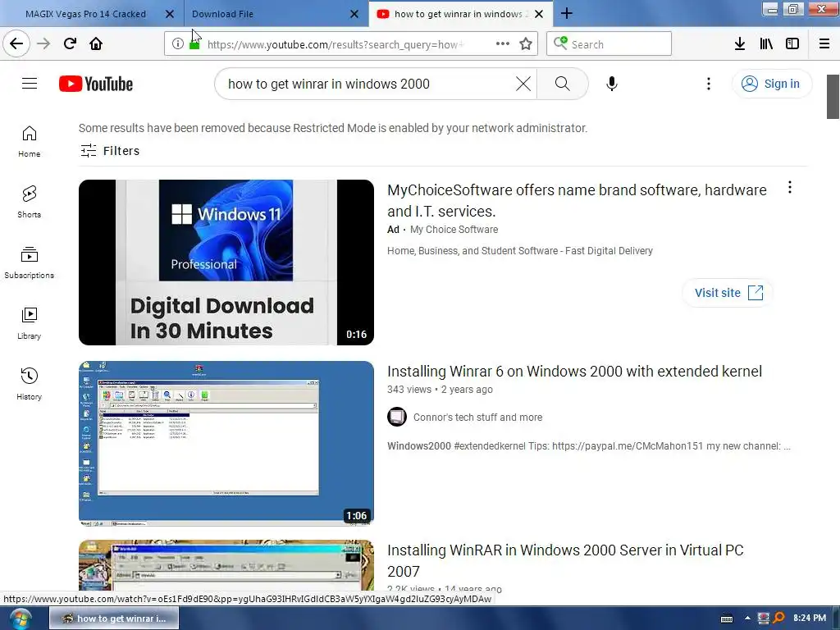Bookmark this page with the star icon
This screenshot has height=630, width=840.
pyautogui.click(x=526, y=44)
